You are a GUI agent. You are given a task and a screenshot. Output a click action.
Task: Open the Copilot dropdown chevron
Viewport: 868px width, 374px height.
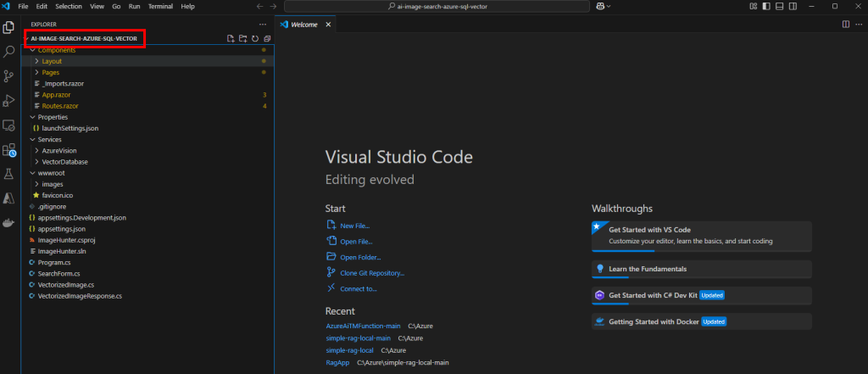tap(609, 6)
